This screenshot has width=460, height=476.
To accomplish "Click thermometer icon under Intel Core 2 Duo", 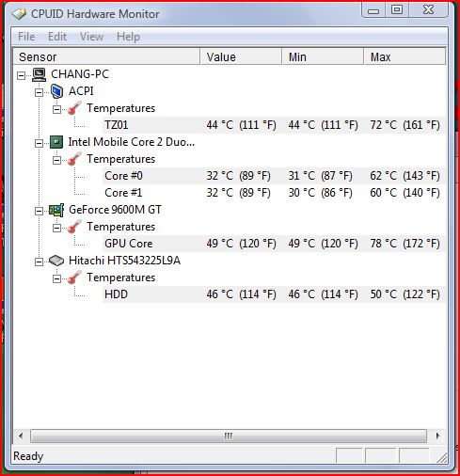I will tap(74, 159).
